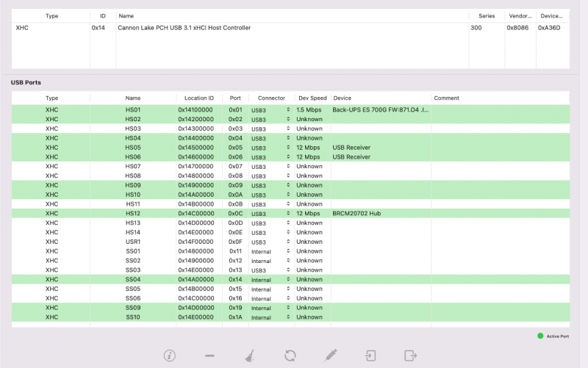588x368 pixels.
Task: Click the Connector column header
Action: point(271,98)
